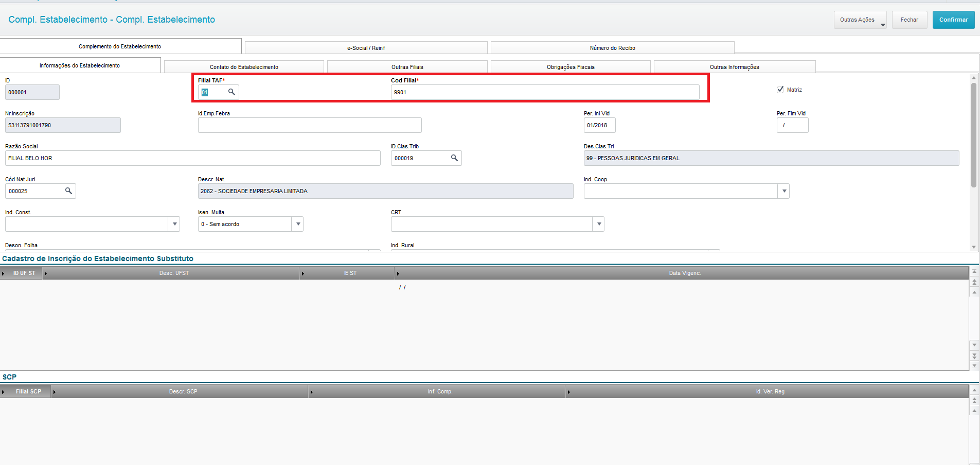Click the Nr.Inscrição field 53113791001790
The width and height of the screenshot is (980, 465).
click(x=63, y=125)
